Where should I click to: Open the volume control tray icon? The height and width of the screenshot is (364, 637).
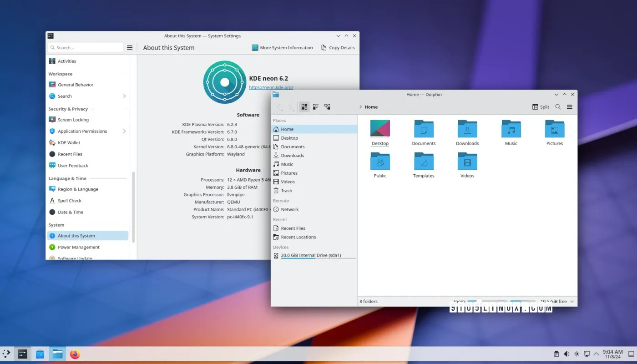(566, 354)
